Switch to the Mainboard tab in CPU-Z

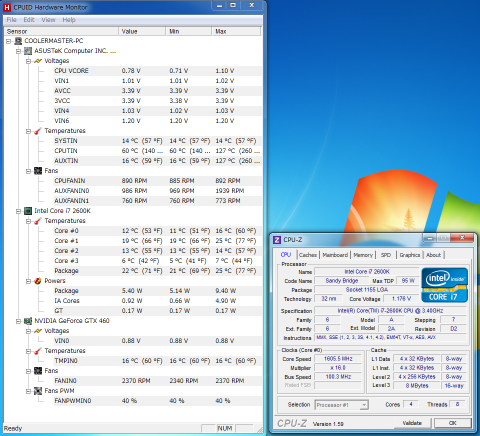pyautogui.click(x=335, y=255)
